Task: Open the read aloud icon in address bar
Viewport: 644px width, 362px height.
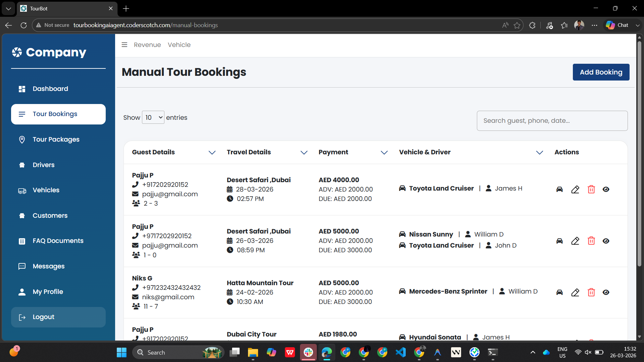Action: click(x=505, y=25)
